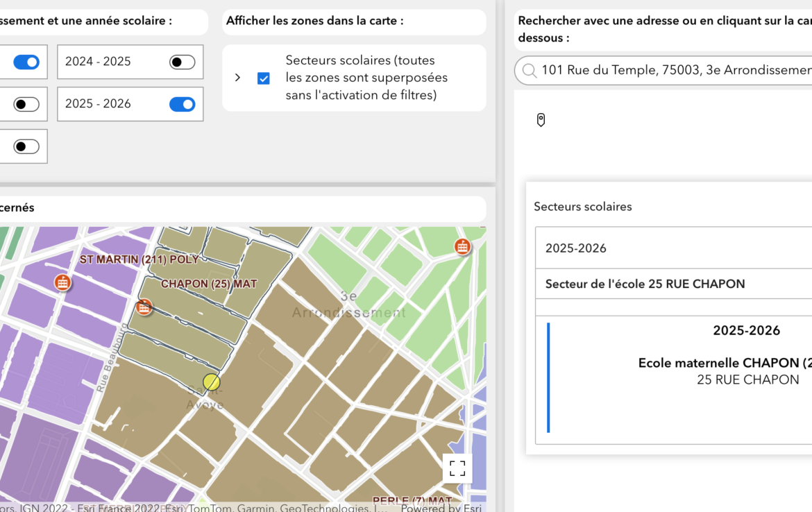Screen dimensions: 812x512
Task: Disable the 2025 - 2026 school year toggle
Action: click(182, 104)
